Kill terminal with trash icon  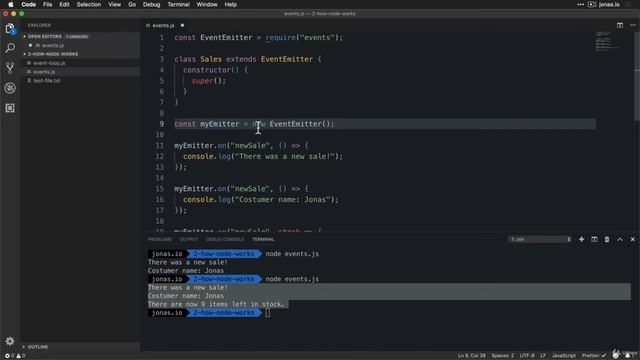click(x=607, y=239)
